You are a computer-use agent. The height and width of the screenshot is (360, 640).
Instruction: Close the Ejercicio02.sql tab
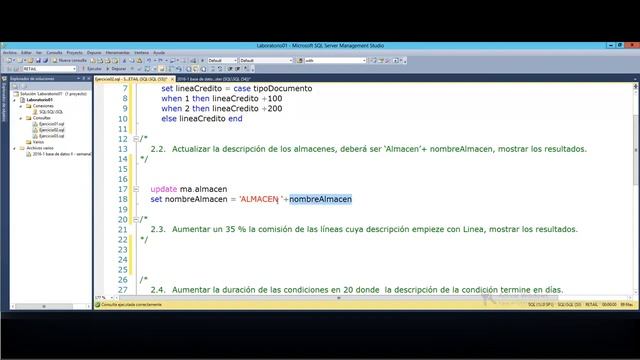(x=172, y=79)
